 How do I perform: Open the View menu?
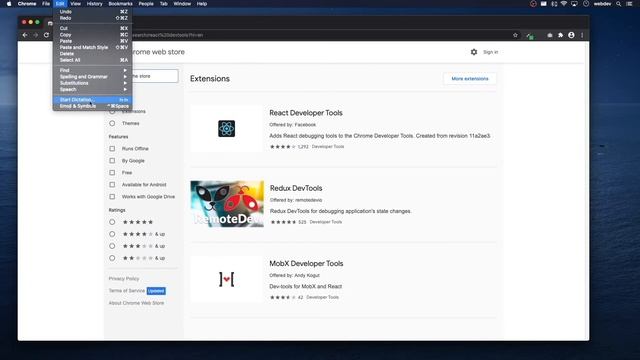pos(76,4)
